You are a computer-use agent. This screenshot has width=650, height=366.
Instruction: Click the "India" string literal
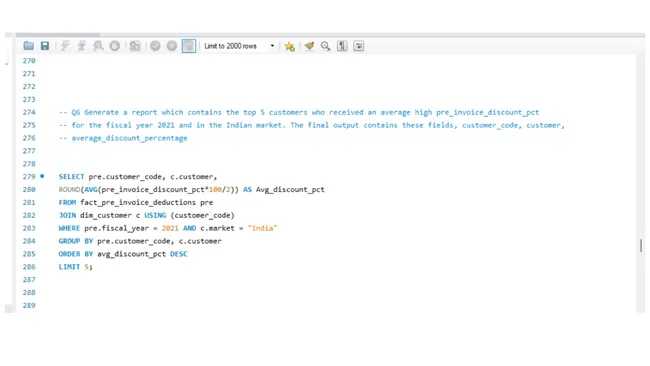tap(262, 228)
